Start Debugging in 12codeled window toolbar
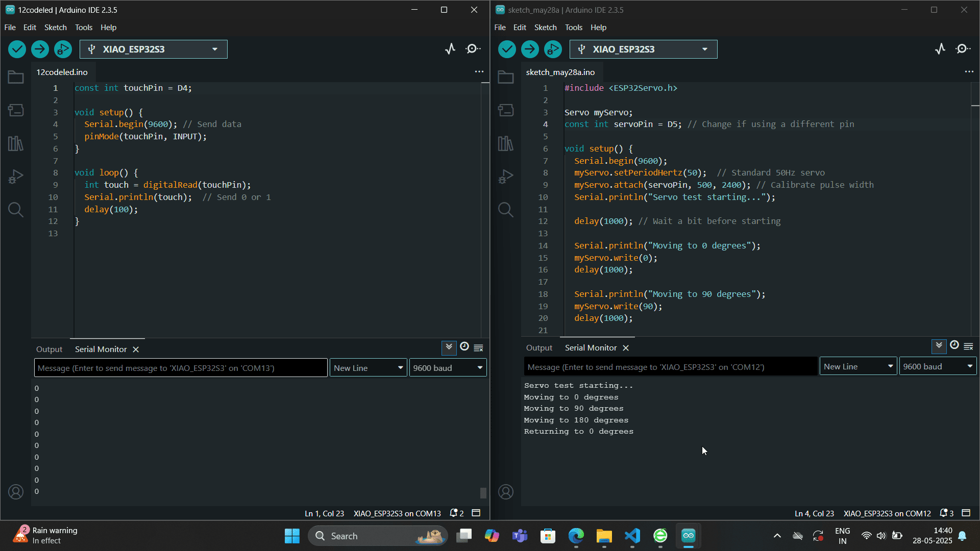Screen dimensions: 980x551 (63, 49)
